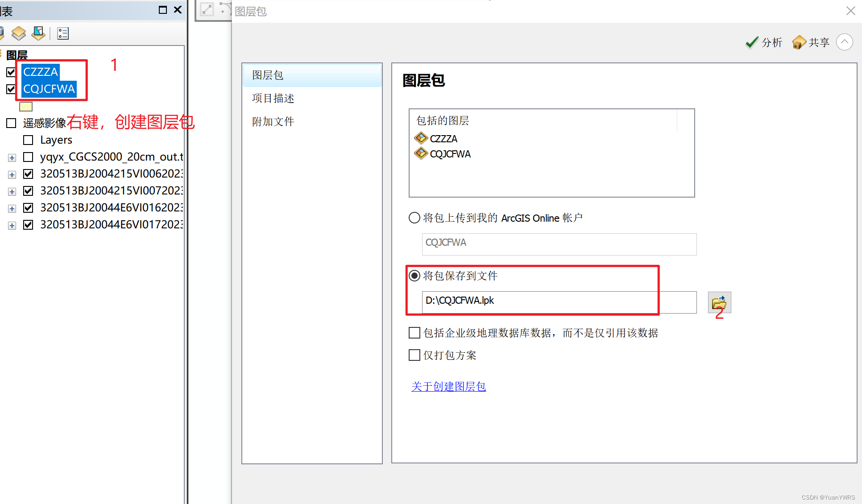Collapse panel with round chevron button
The width and height of the screenshot is (862, 504).
point(844,42)
